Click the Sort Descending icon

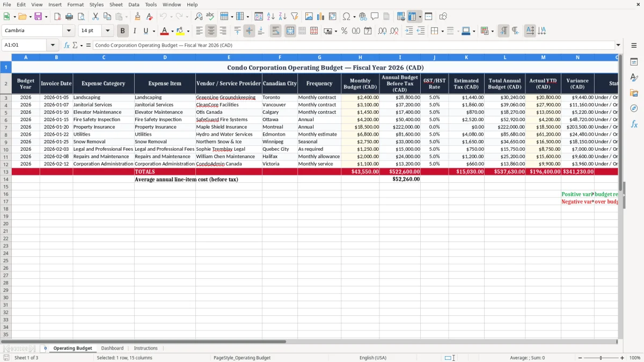pos(283,17)
